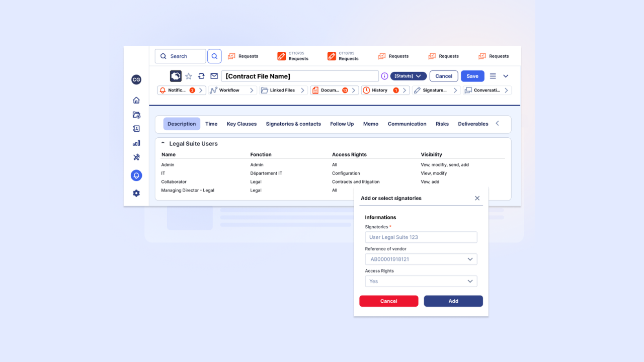Viewport: 644px width, 362px height.
Task: Click the Signatories input field
Action: pos(421,237)
